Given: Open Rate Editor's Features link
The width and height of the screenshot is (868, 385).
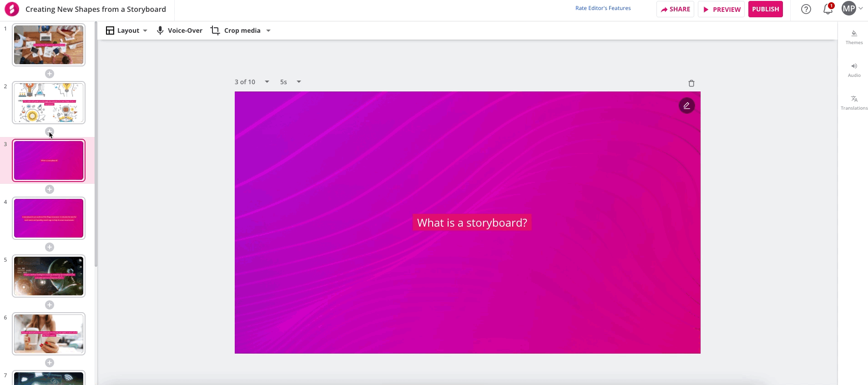Looking at the screenshot, I should click(x=603, y=8).
